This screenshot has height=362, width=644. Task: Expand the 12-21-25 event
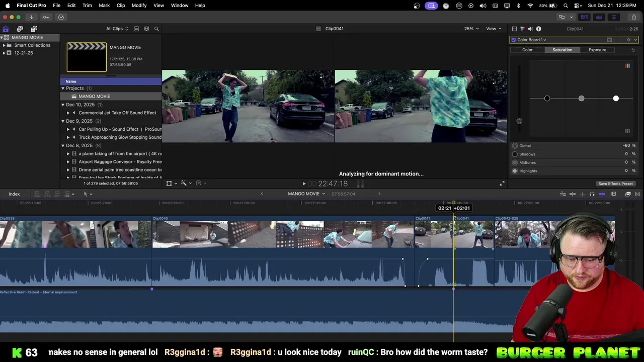[x=4, y=53]
